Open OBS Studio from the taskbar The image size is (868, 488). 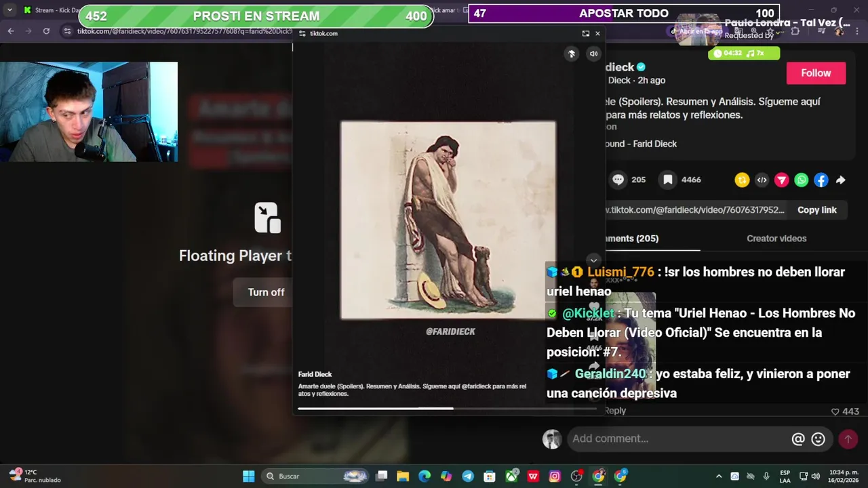576,476
